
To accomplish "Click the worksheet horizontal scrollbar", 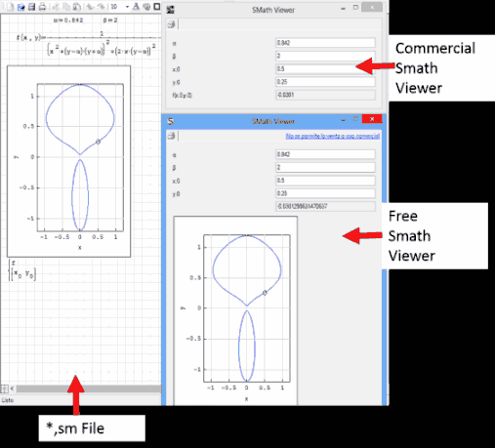I will coord(89,388).
